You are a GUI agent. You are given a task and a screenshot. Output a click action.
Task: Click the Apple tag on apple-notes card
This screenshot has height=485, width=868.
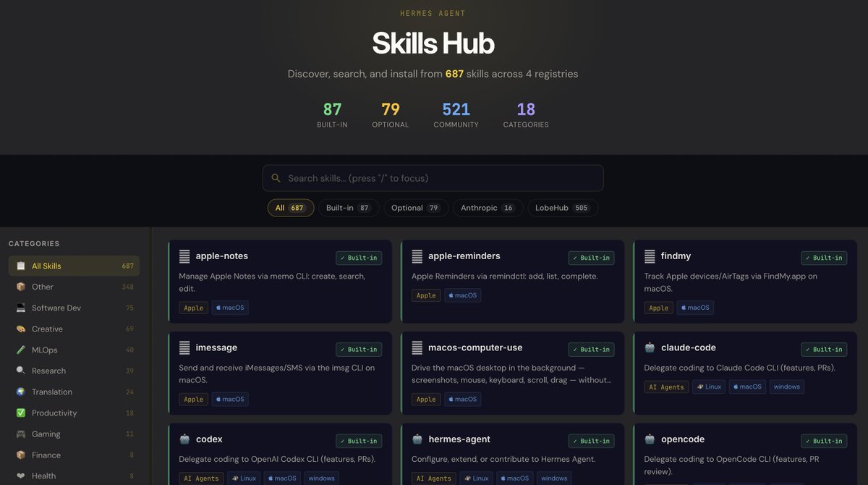(x=194, y=308)
